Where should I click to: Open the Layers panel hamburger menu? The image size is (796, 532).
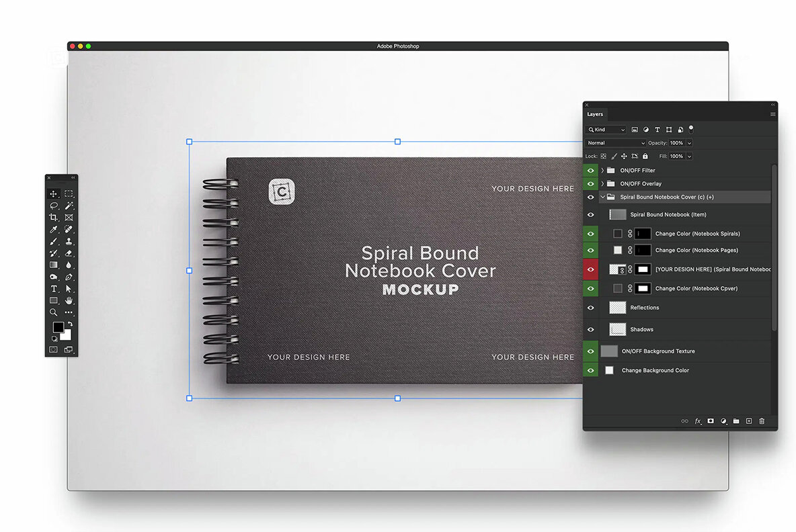click(772, 114)
